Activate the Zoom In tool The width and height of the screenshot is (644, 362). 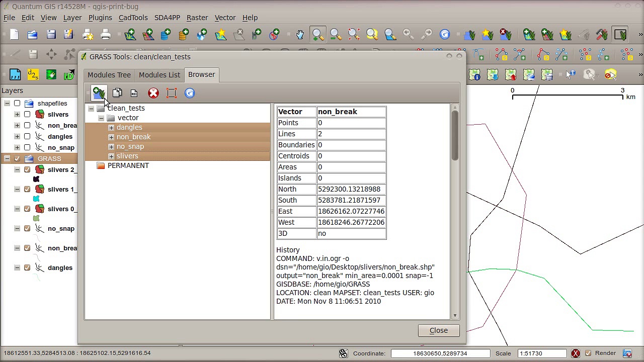pyautogui.click(x=317, y=34)
